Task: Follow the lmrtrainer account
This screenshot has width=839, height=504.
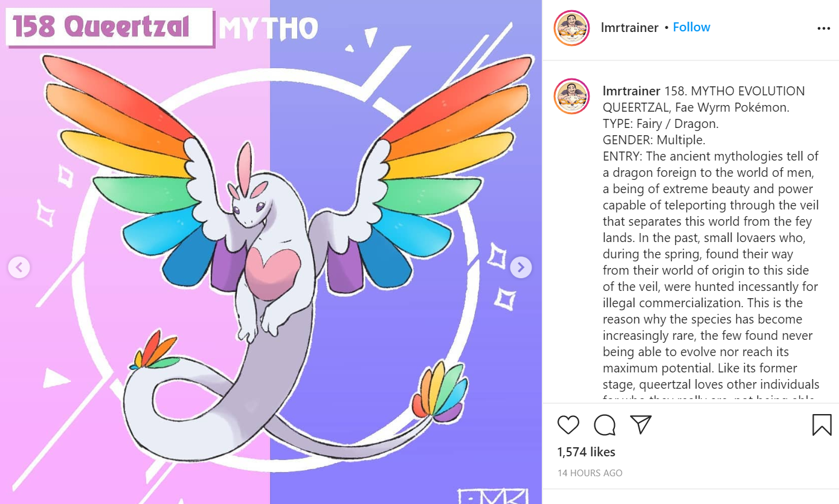Action: click(692, 27)
